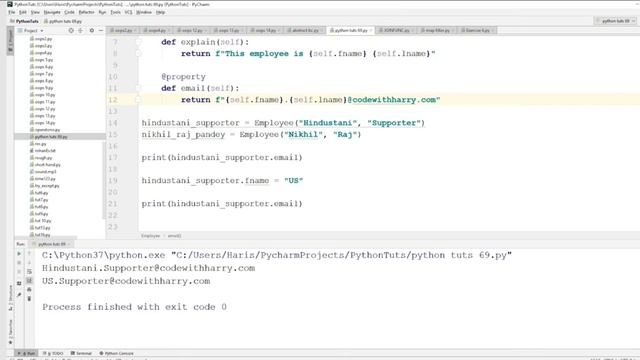Open the Window menu
This screenshot has width=640, height=360.
coord(144,12)
